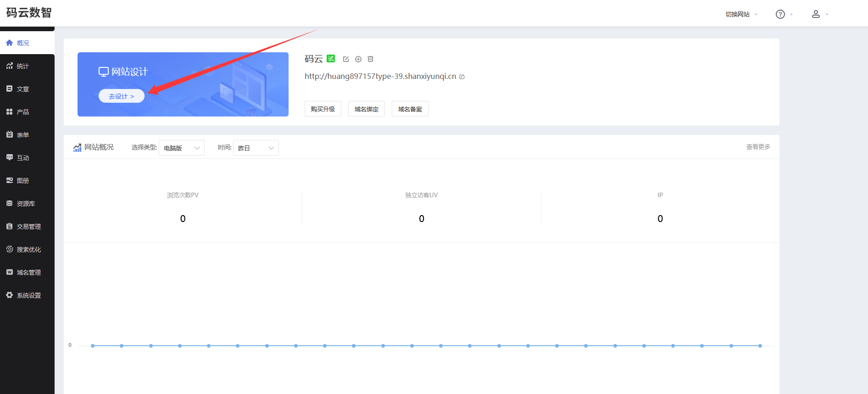
Task: Click the add site plus-circle icon
Action: pyautogui.click(x=358, y=59)
